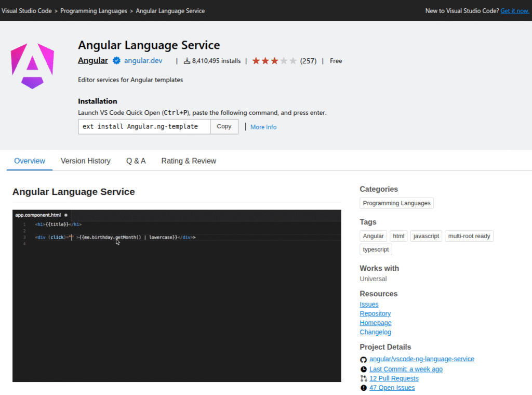532x395 pixels.
Task: Open the Repository resource link
Action: [375, 313]
